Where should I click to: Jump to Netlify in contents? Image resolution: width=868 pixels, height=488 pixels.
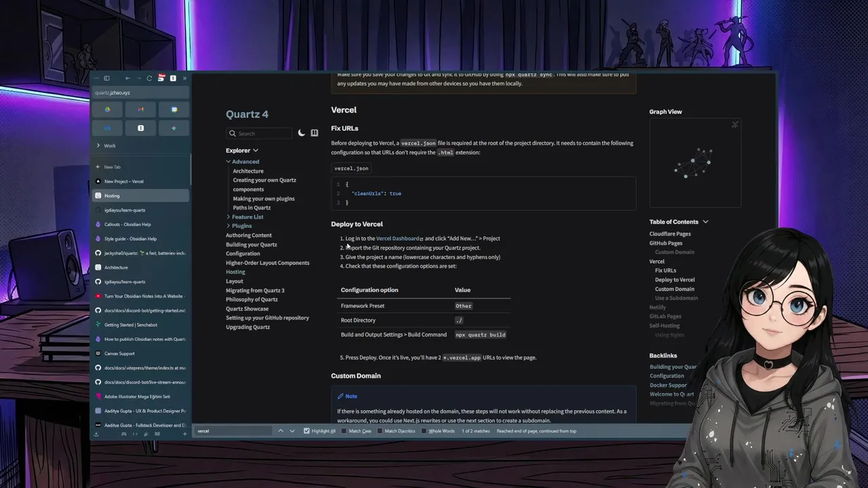coord(658,307)
